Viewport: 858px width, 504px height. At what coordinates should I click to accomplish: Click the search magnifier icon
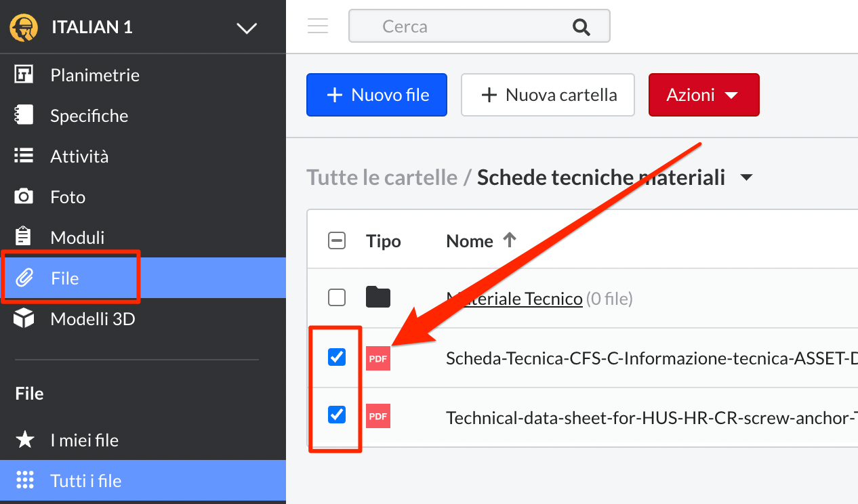tap(581, 26)
